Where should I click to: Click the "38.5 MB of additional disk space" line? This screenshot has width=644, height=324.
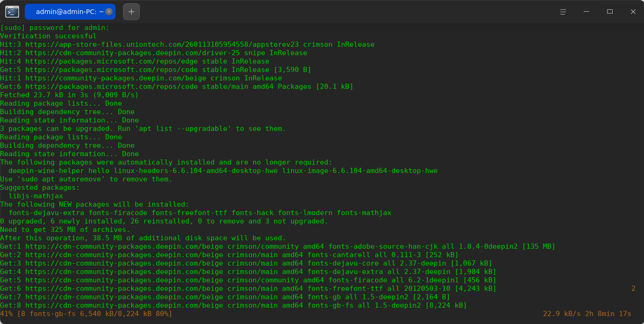pyautogui.click(x=143, y=238)
